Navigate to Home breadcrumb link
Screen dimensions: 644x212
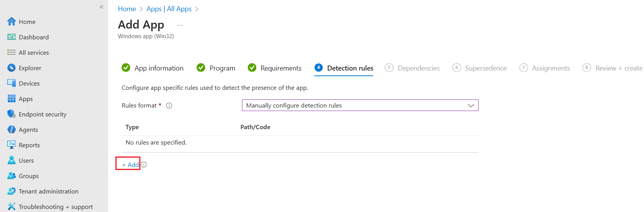click(127, 9)
